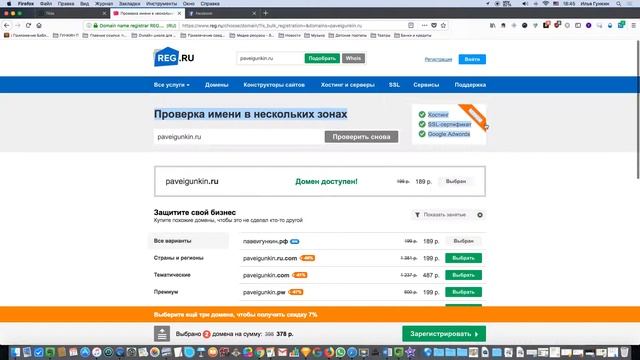Open the Регистрация link
This screenshot has height=360, width=640.
point(438,60)
